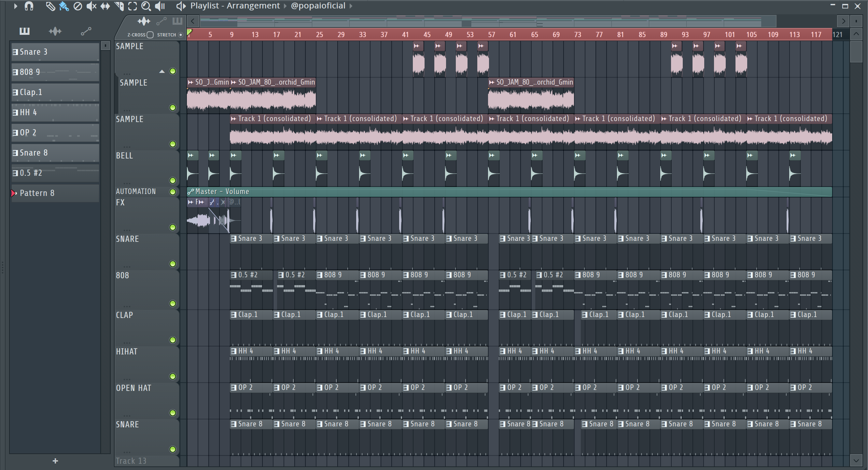Select the Draw pencil tool
The image size is (868, 470).
(x=50, y=6)
